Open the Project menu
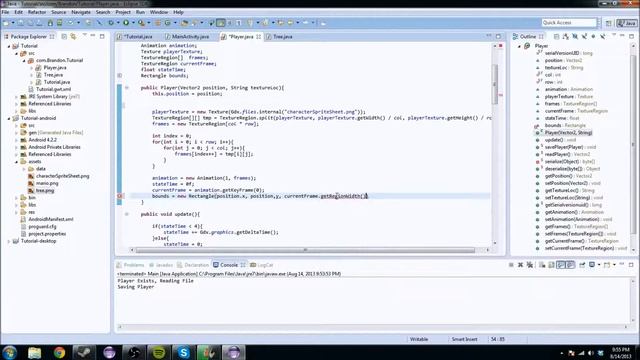The image size is (640, 360). pyautogui.click(x=123, y=12)
